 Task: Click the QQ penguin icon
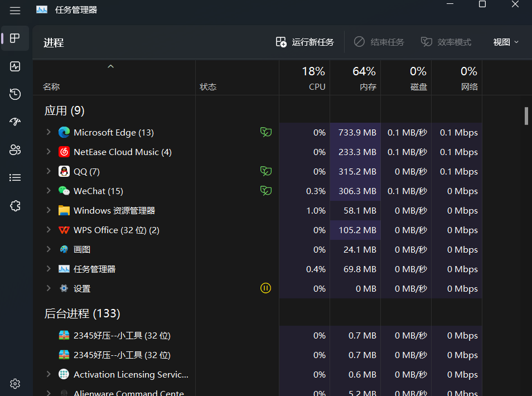point(64,171)
